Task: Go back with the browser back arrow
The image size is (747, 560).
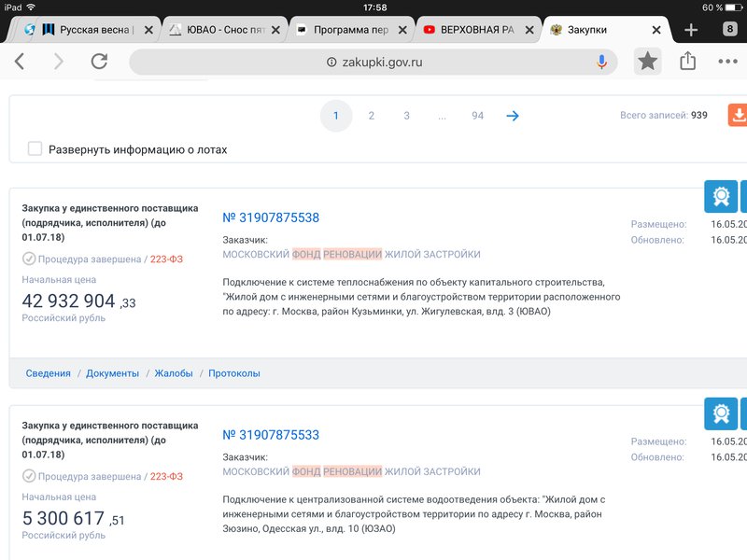Action: 20,62
